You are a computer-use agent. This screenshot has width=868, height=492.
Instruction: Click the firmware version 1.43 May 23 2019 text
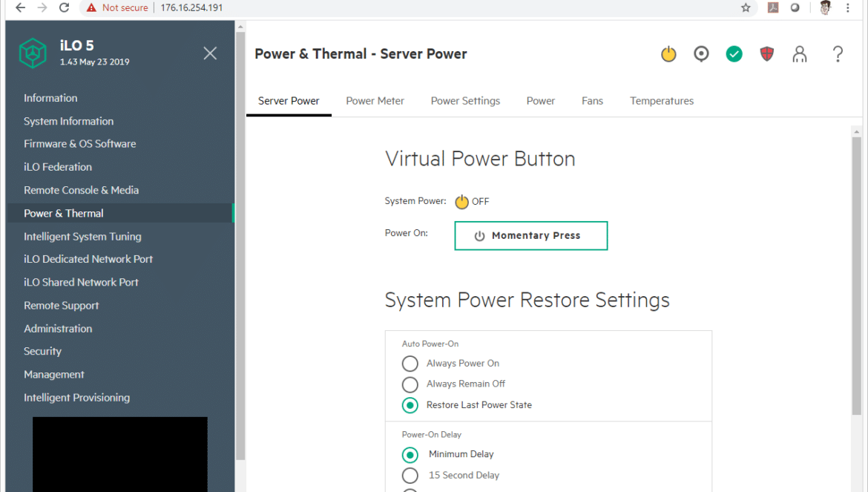(x=95, y=62)
